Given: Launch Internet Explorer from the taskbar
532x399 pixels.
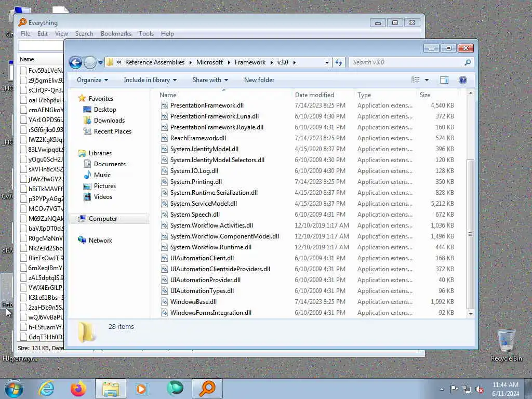Looking at the screenshot, I should tap(46, 389).
